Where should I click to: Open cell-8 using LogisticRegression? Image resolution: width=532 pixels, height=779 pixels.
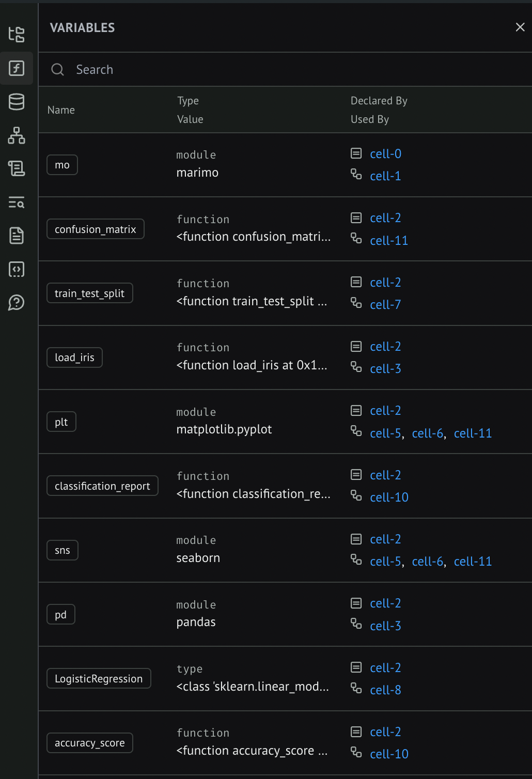386,690
